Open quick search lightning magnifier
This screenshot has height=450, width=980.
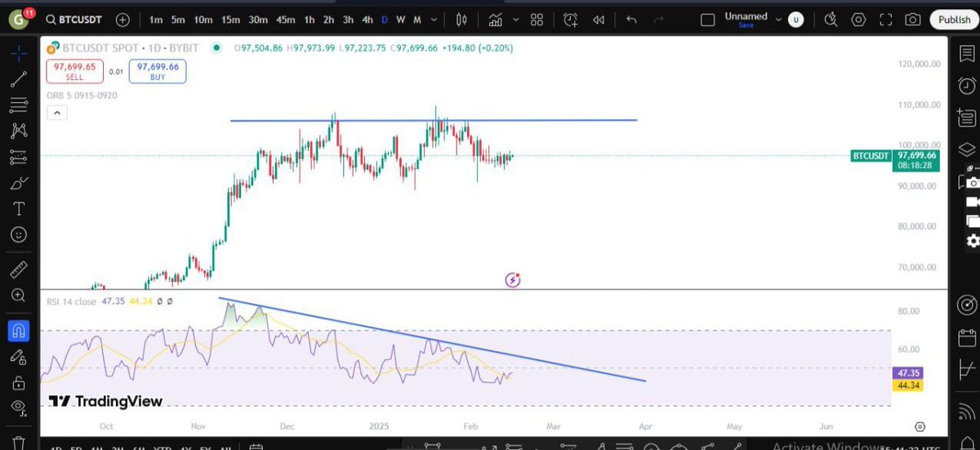pyautogui.click(x=831, y=20)
